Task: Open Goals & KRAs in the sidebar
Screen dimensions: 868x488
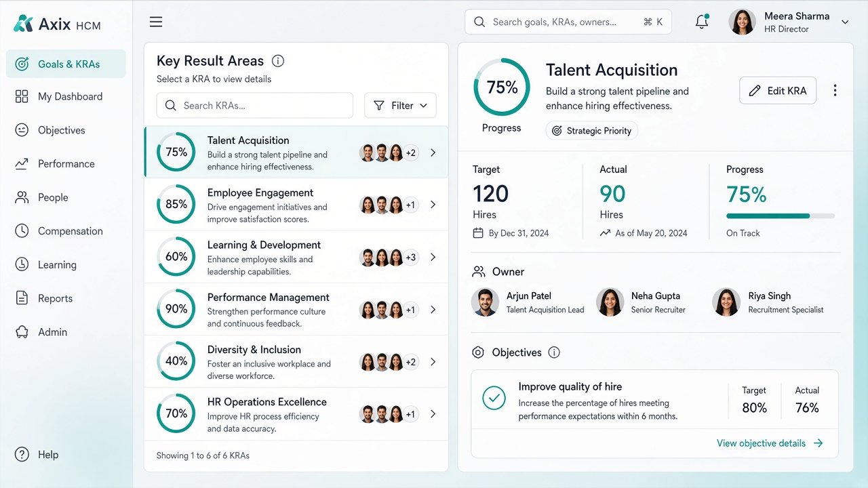Action: (x=66, y=64)
